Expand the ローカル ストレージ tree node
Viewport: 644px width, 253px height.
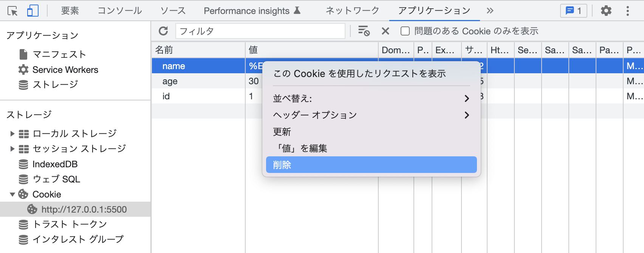(x=12, y=134)
